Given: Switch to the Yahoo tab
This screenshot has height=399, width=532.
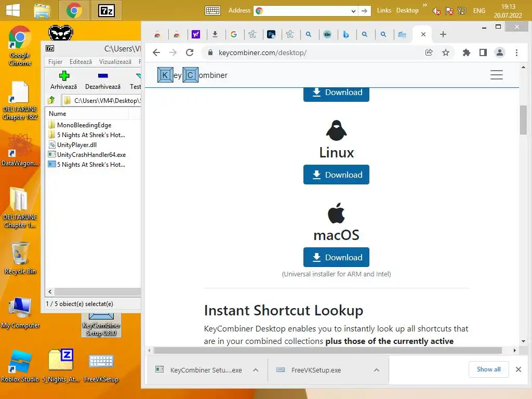Looking at the screenshot, I should (196, 34).
